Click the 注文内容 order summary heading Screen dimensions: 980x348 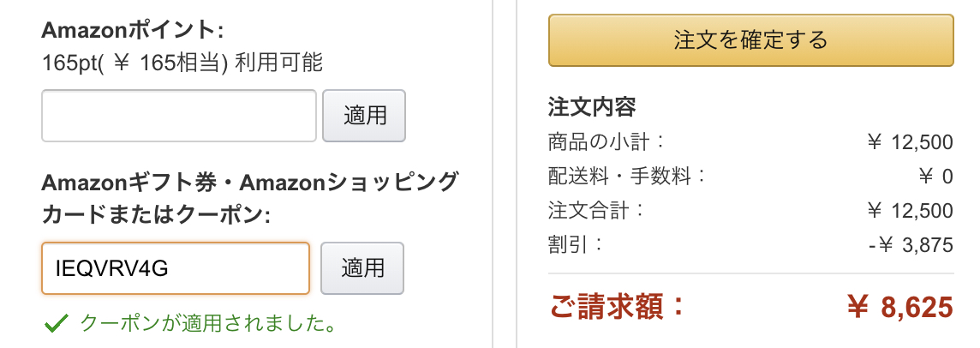[x=591, y=107]
